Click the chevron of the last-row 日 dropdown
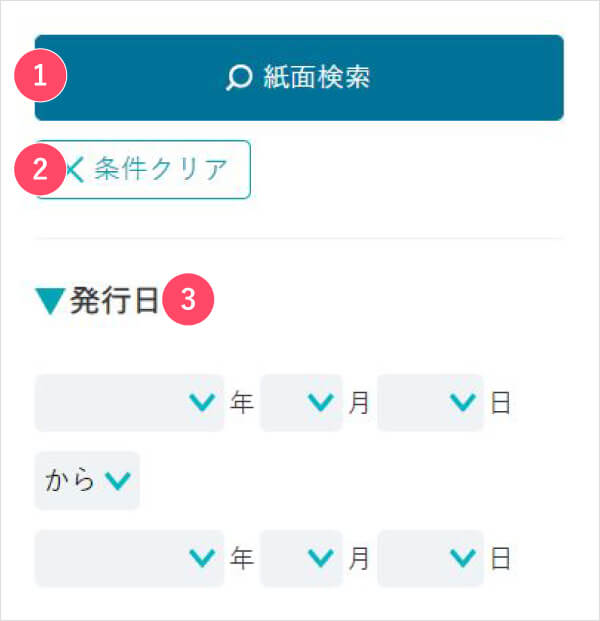600x621 pixels. click(463, 558)
